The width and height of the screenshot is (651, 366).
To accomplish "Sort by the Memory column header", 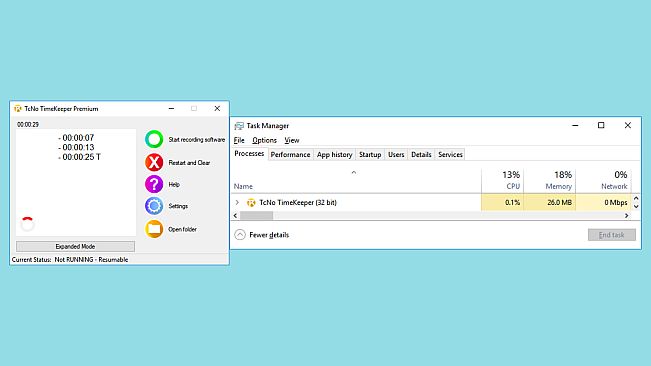I will [x=550, y=180].
